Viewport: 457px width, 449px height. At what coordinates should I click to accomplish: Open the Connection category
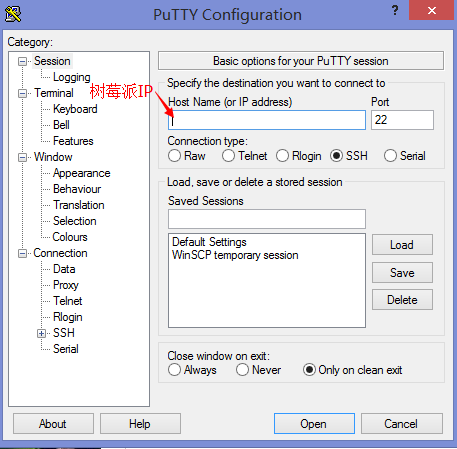point(60,253)
